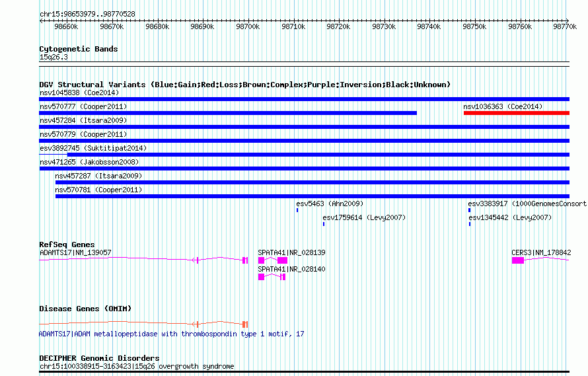Click the 98720k ruler position
This screenshot has height=376, width=588.
coord(339,26)
